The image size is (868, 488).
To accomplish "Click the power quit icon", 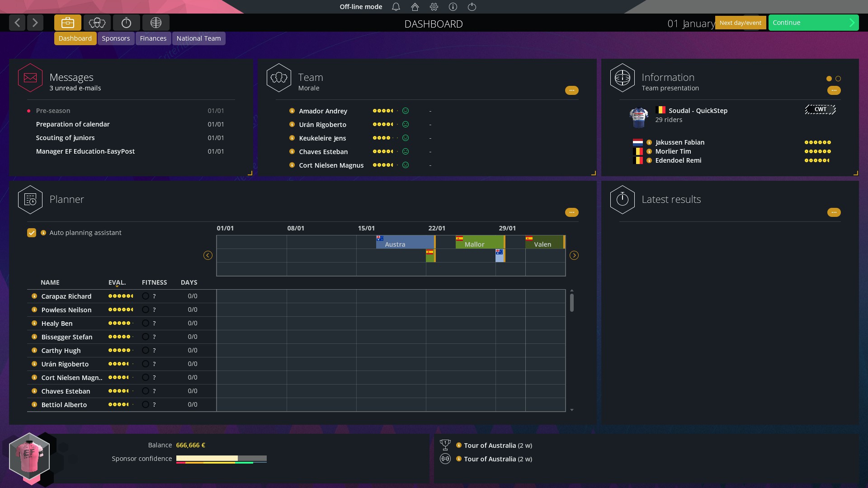I will pyautogui.click(x=472, y=7).
